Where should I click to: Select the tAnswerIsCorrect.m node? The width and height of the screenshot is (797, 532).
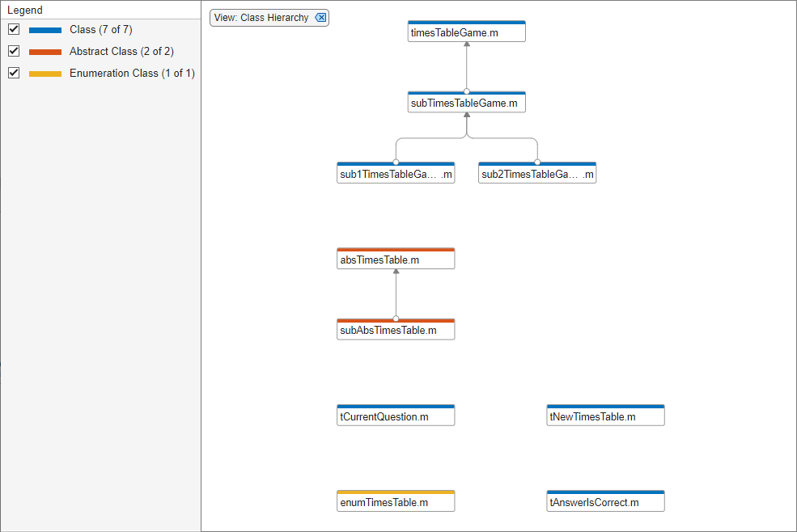pos(605,502)
